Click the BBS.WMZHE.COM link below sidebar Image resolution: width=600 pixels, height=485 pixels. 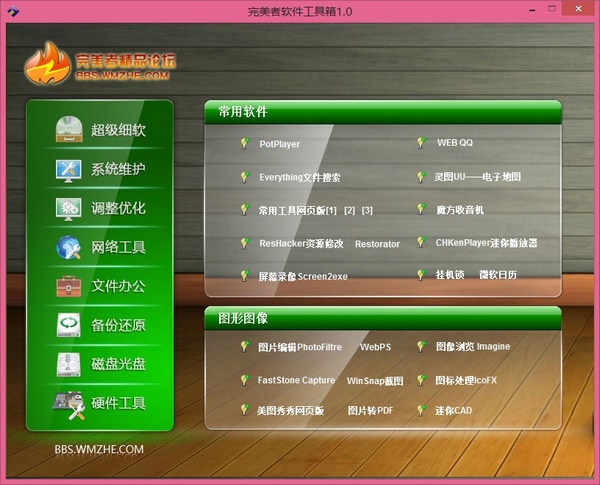click(99, 449)
